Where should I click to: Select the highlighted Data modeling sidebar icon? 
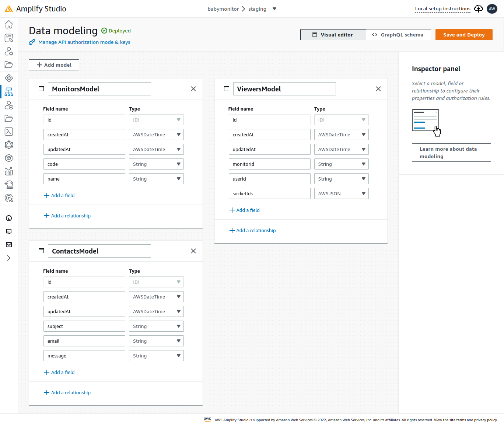click(x=9, y=92)
